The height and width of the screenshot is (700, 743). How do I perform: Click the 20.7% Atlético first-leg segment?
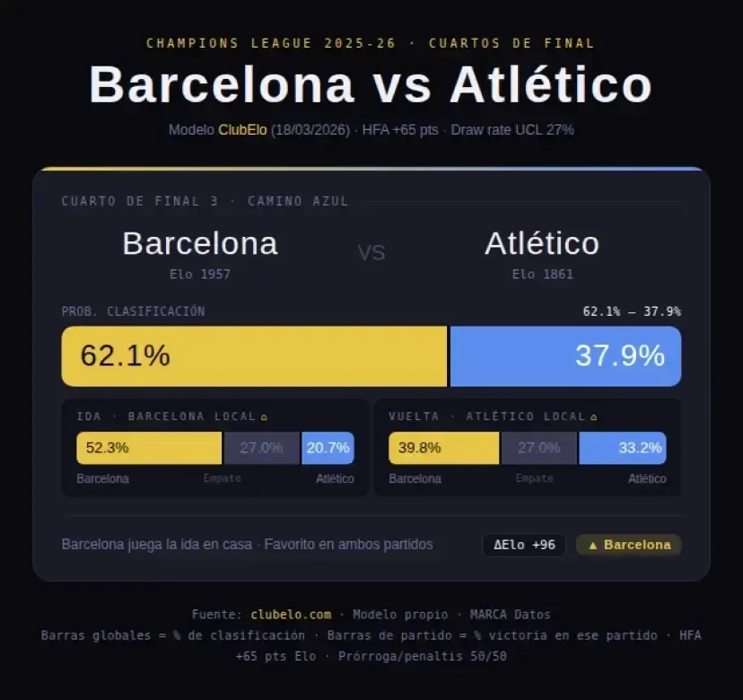tap(328, 448)
